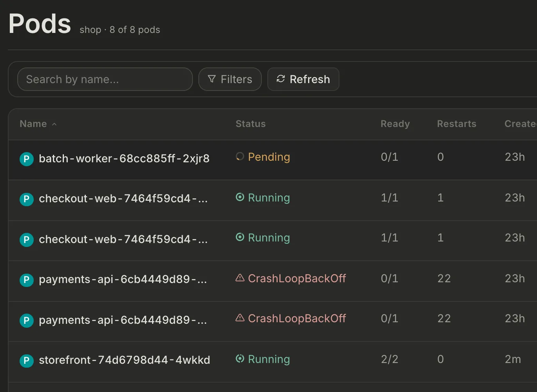Screen dimensions: 537x392
Task: Click the Pods page heading
Action: pos(40,24)
